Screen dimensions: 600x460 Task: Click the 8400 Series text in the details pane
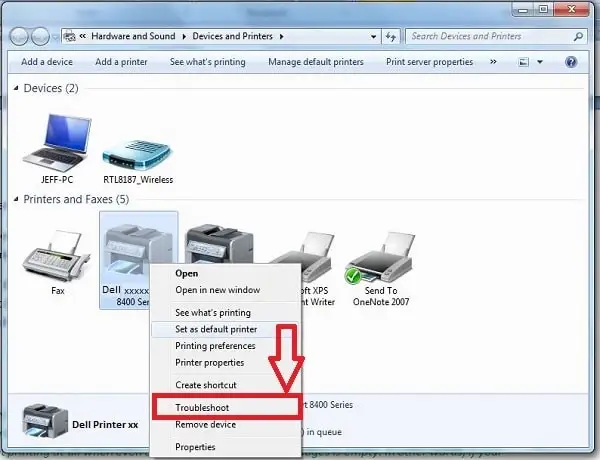331,405
